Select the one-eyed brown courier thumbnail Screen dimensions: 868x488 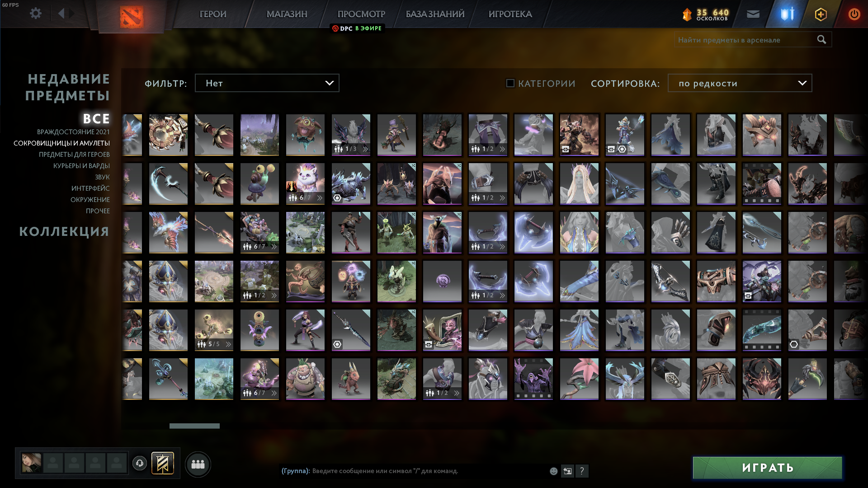tap(305, 135)
